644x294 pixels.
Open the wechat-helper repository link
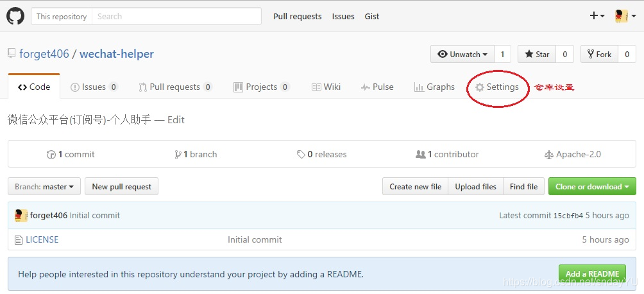click(x=117, y=54)
